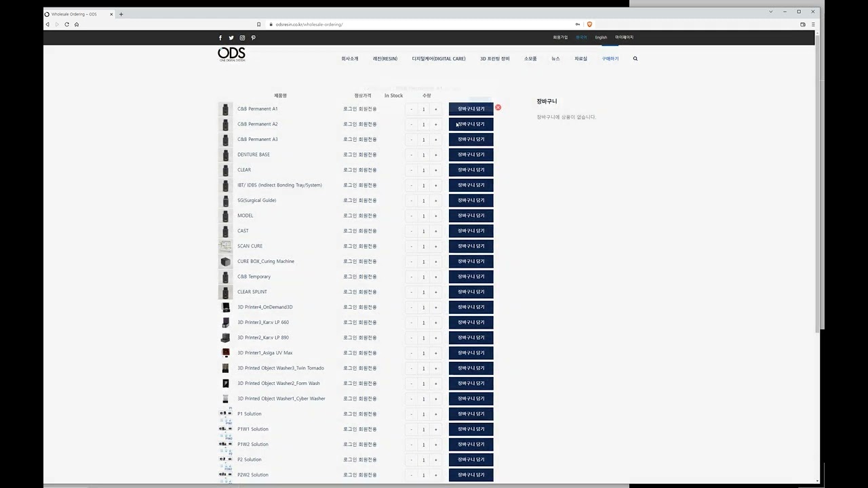Open the 마이페이지 link
This screenshot has height=488, width=868.
coord(624,37)
